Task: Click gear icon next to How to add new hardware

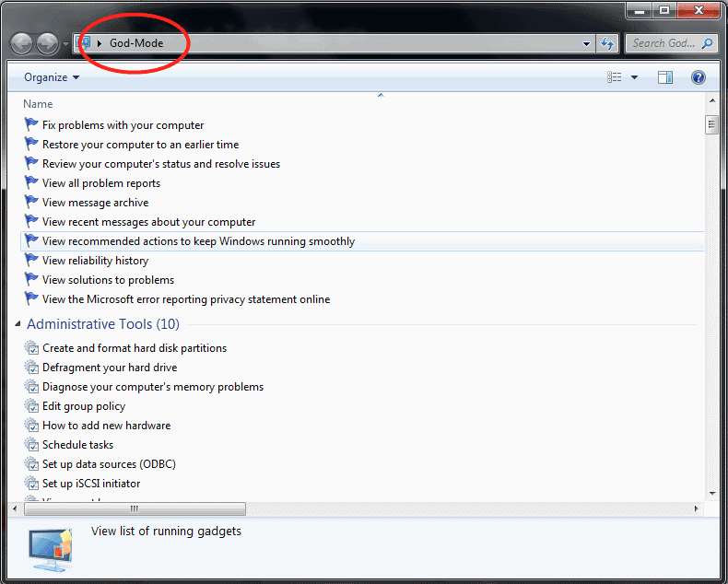Action: (x=31, y=426)
